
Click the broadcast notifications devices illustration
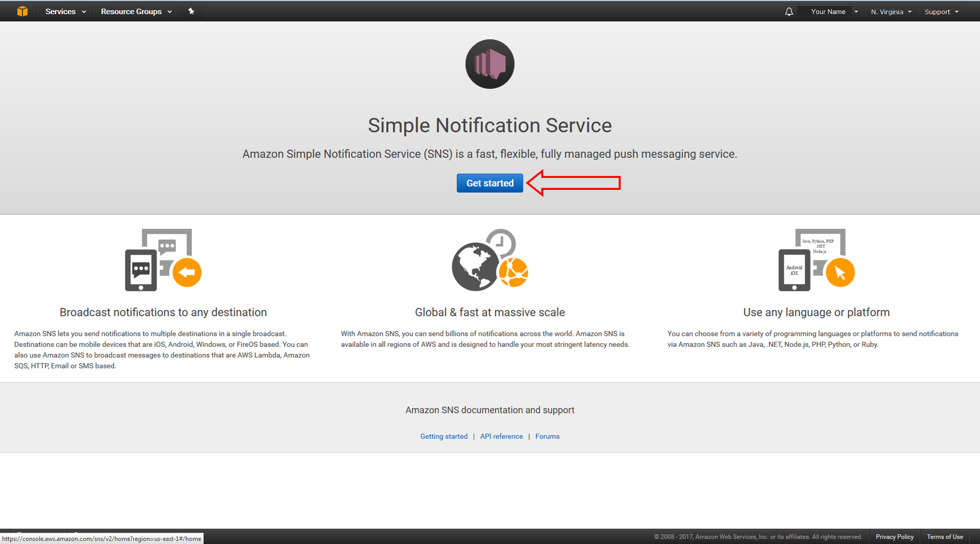(163, 260)
